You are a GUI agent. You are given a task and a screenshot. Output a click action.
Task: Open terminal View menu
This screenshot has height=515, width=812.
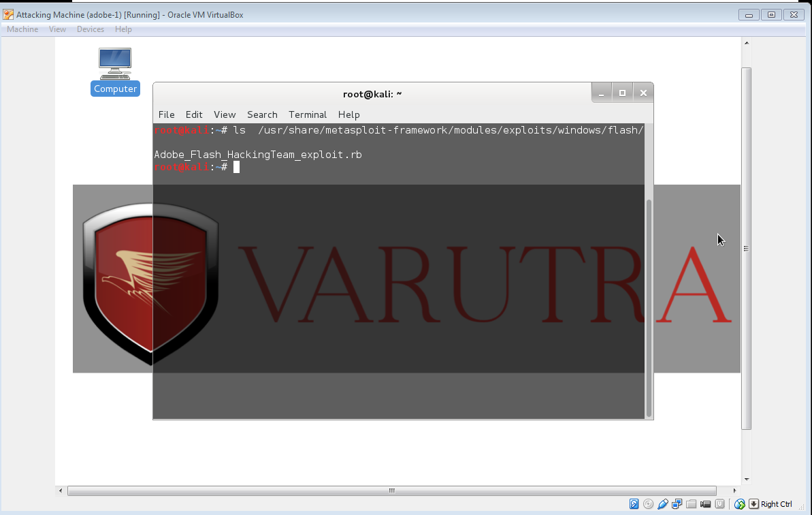coord(225,114)
